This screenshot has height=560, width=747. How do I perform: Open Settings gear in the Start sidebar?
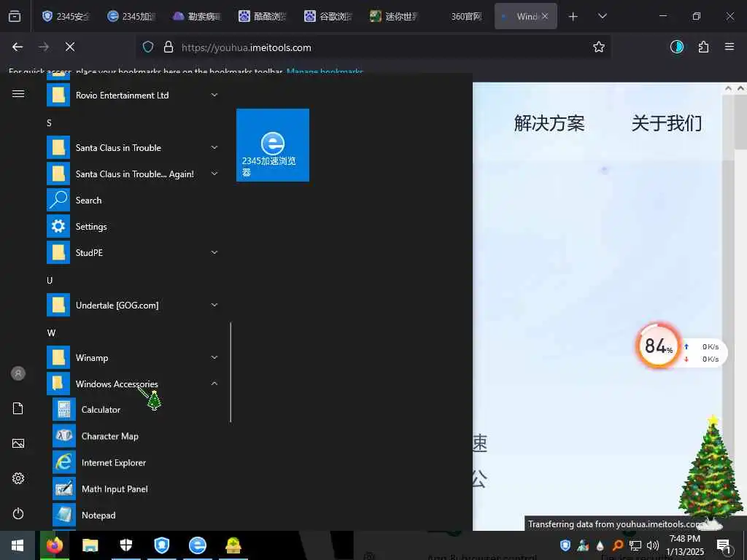click(x=18, y=478)
